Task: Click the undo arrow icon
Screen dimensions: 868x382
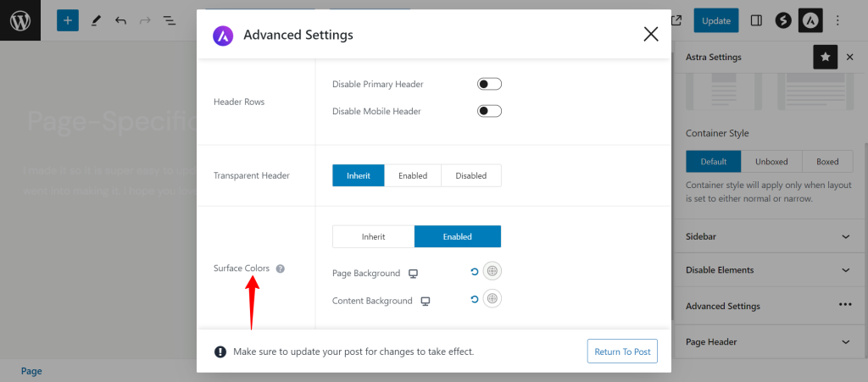Action: 120,20
